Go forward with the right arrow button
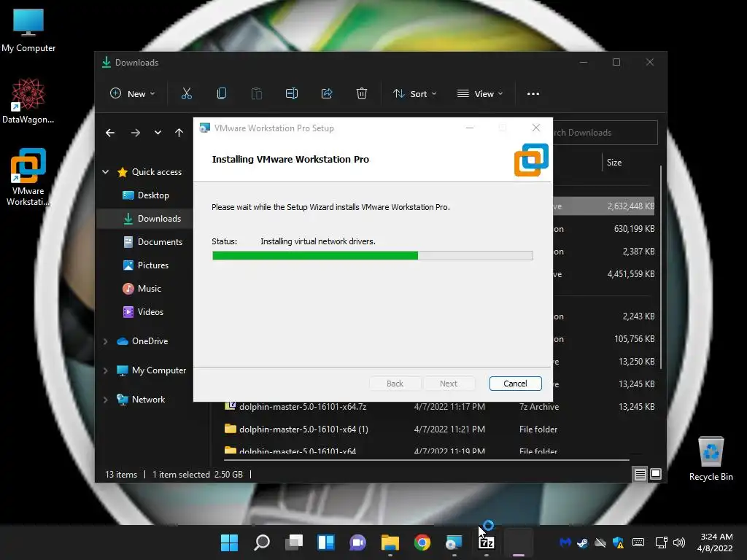Screen dimensions: 747x560 135,133
